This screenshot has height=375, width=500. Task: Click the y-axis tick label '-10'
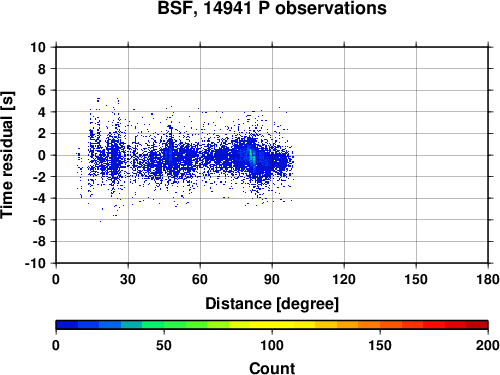(x=35, y=263)
